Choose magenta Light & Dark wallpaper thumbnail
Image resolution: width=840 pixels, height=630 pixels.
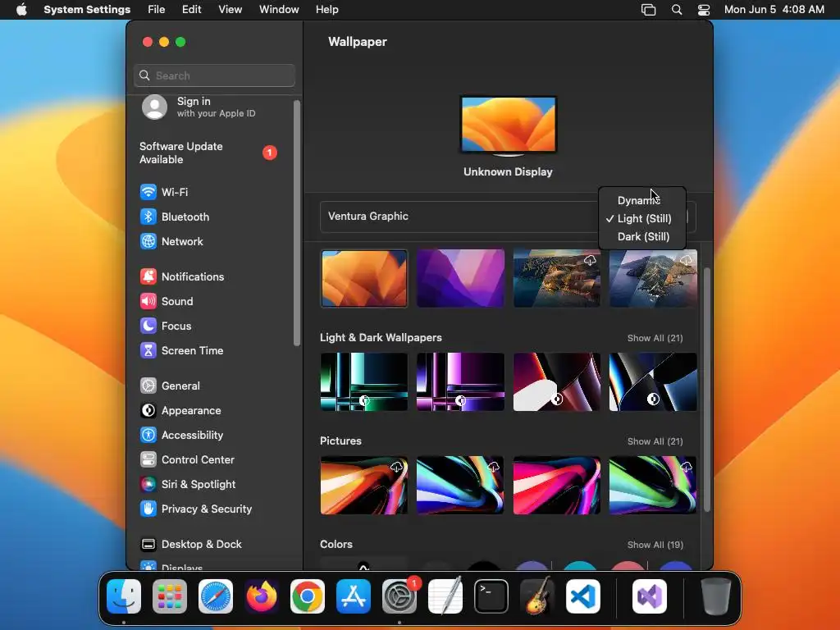(x=460, y=382)
